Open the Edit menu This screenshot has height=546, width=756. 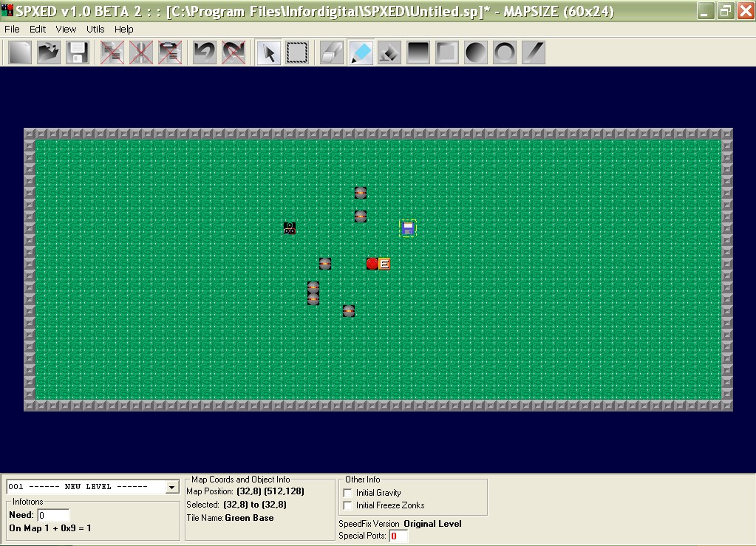[38, 30]
